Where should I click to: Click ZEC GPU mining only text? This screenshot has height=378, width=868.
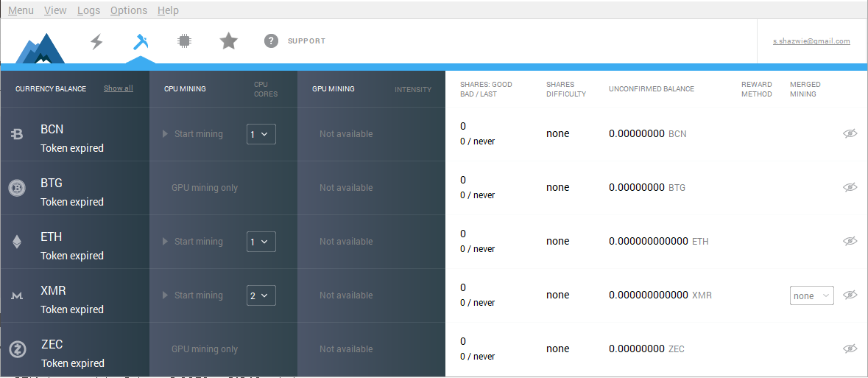(205, 349)
